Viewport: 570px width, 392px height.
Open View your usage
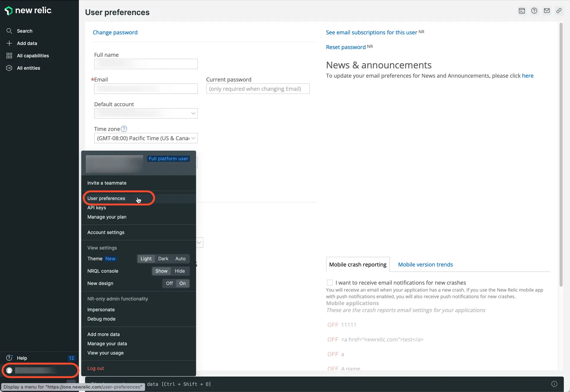point(105,353)
